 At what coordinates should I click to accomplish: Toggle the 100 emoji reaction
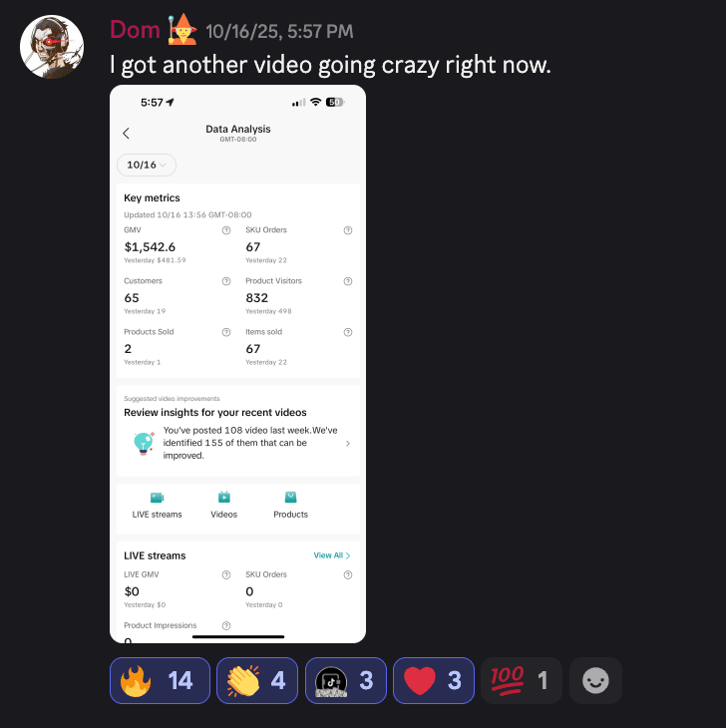pyautogui.click(x=522, y=681)
